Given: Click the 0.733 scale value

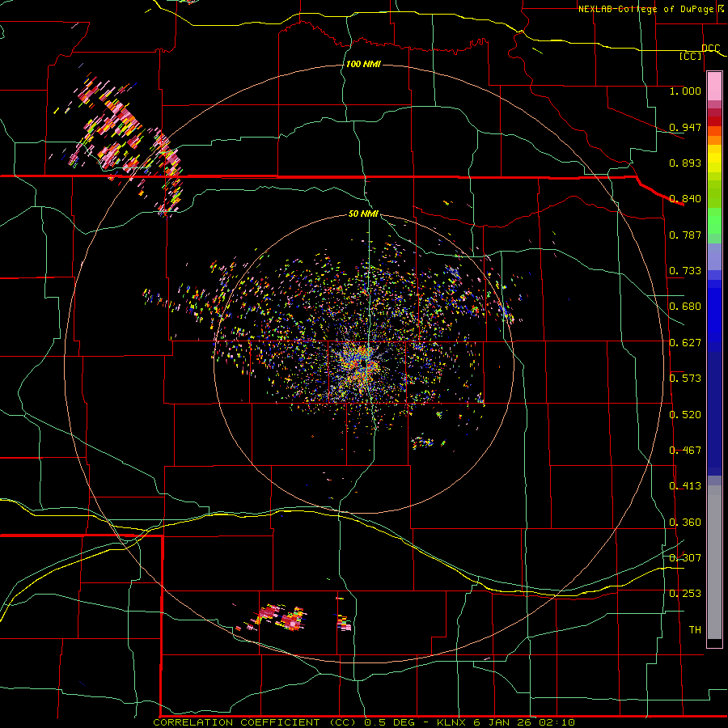Looking at the screenshot, I should [685, 271].
